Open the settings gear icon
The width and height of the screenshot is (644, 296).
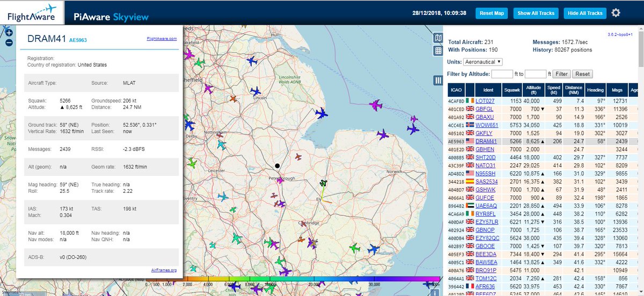click(x=616, y=13)
